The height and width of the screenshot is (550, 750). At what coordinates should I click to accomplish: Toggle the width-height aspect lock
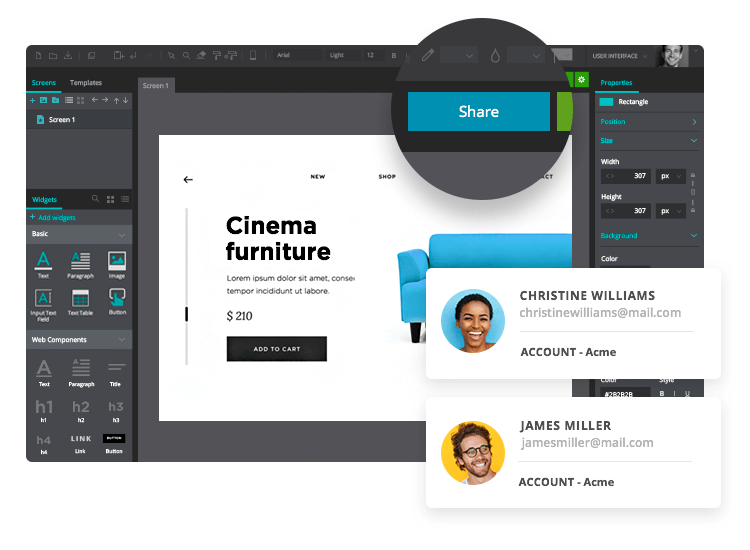coord(693,193)
